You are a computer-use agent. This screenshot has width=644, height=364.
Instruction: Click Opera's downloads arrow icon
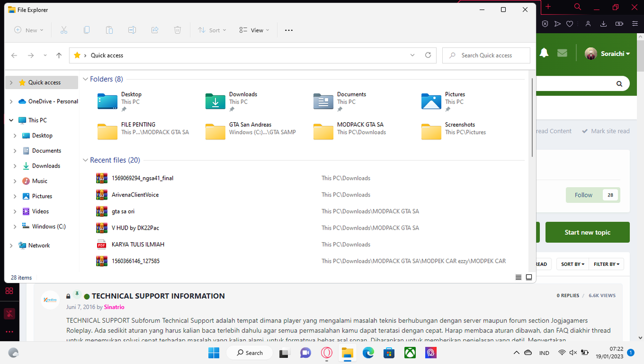point(603,24)
